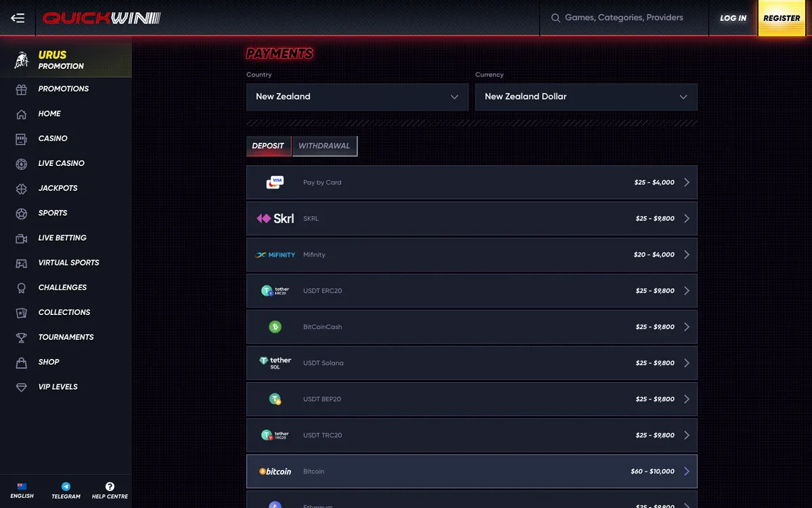Click the Challenges medal icon

click(22, 288)
